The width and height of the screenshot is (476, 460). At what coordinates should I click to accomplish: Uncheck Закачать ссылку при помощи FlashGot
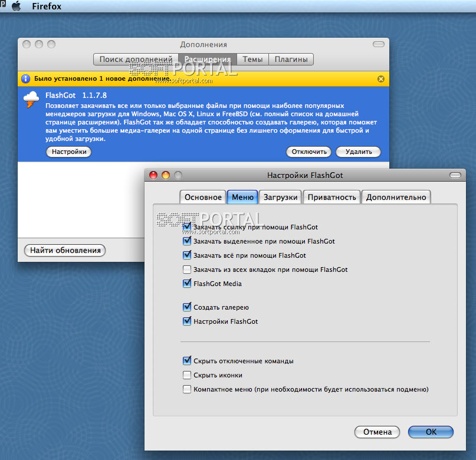187,226
